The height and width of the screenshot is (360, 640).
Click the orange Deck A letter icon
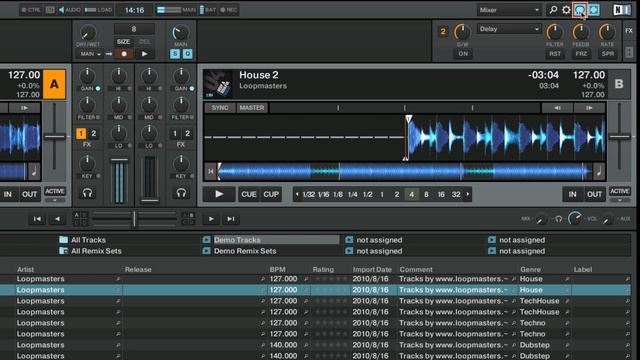pos(54,84)
